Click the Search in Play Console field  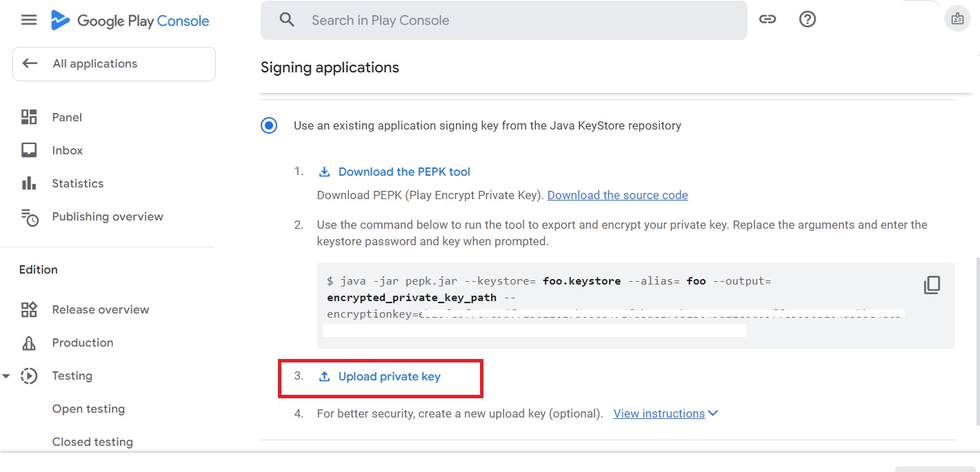coord(503,21)
